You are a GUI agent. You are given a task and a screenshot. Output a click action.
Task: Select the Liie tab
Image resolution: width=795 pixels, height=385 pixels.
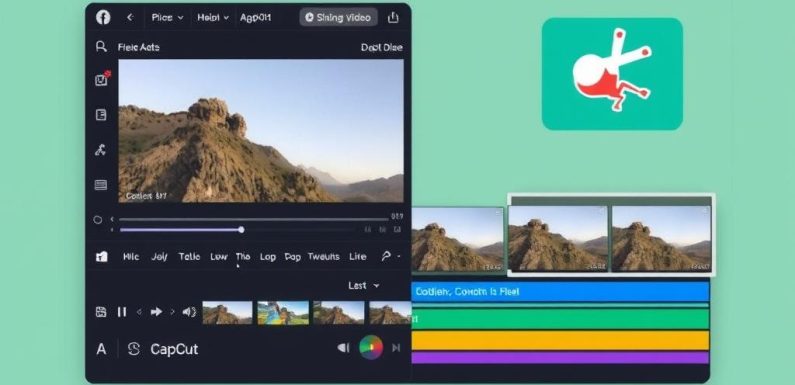pos(357,257)
